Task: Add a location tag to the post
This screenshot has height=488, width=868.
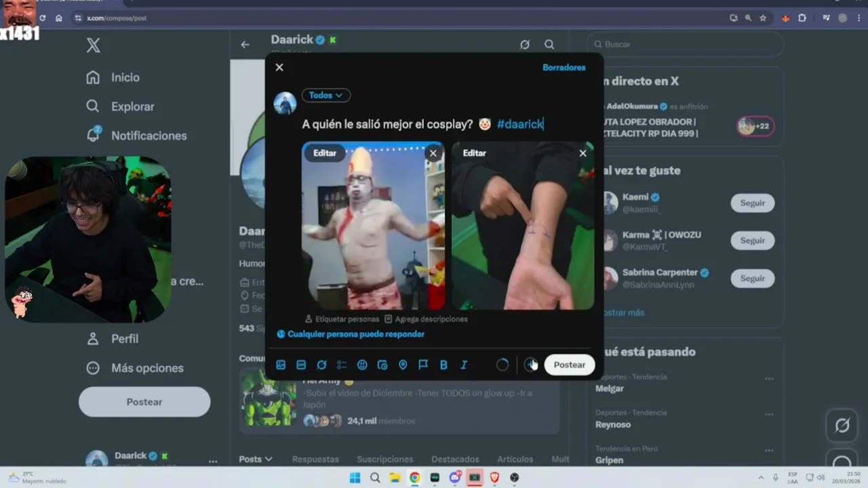Action: 403,365
